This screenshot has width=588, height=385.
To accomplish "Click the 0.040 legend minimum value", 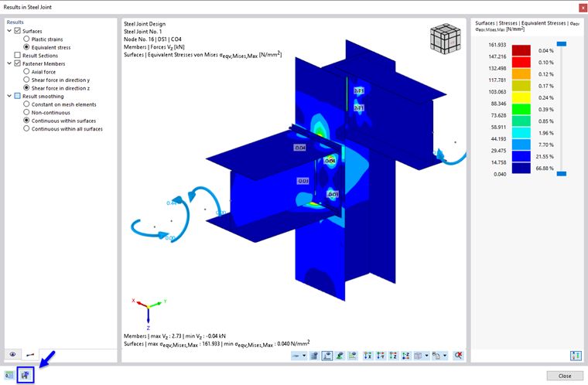I will [500, 174].
